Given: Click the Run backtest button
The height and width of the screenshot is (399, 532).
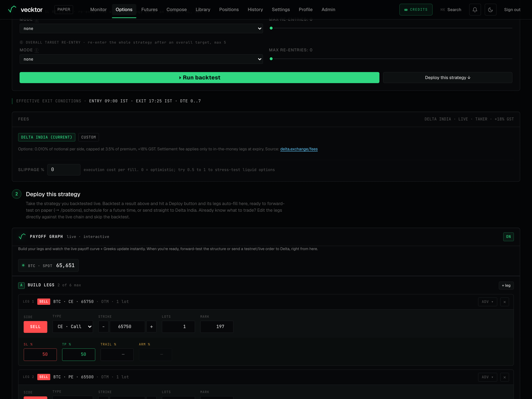Looking at the screenshot, I should pyautogui.click(x=199, y=78).
